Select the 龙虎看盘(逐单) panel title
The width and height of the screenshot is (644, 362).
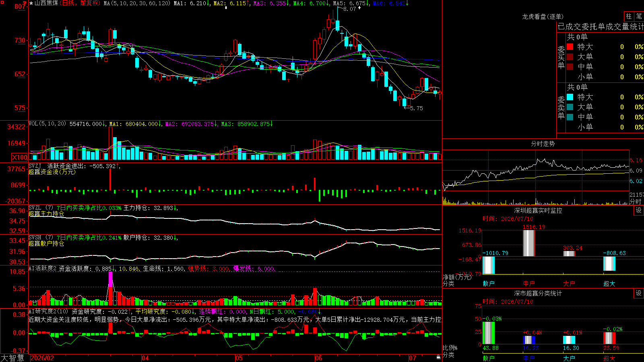(543, 16)
